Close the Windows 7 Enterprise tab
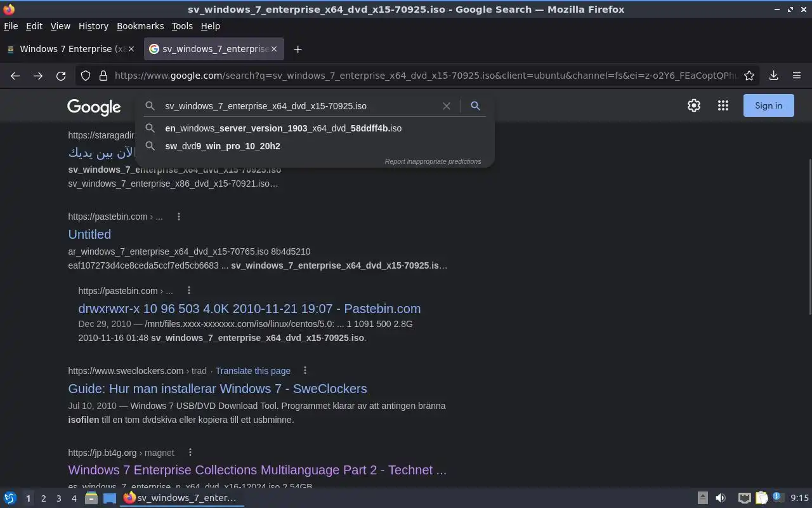 coord(131,49)
